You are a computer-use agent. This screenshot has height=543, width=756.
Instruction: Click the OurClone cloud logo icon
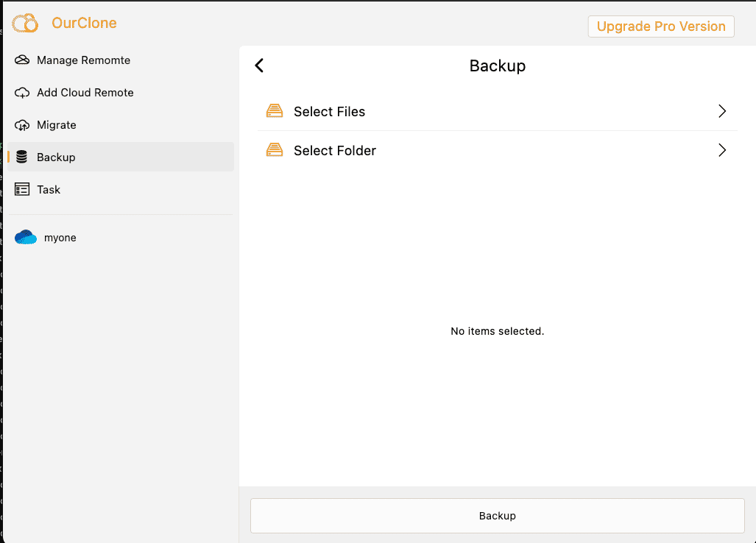[x=25, y=23]
